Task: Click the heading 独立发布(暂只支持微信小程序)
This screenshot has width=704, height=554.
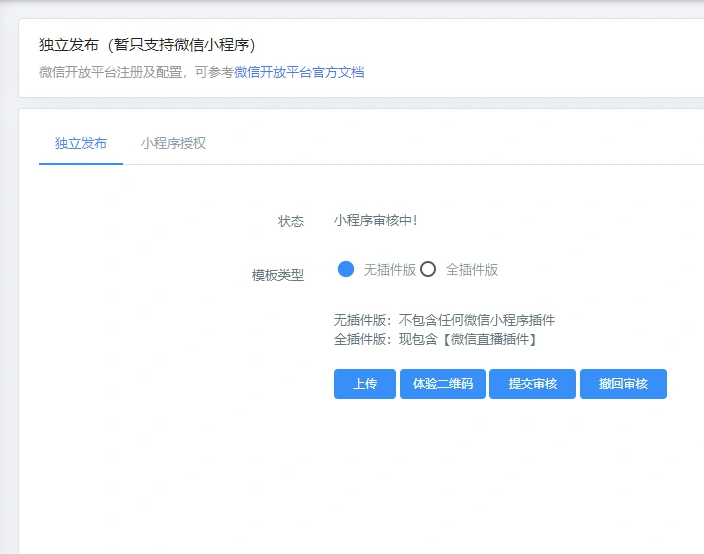Action: tap(147, 45)
